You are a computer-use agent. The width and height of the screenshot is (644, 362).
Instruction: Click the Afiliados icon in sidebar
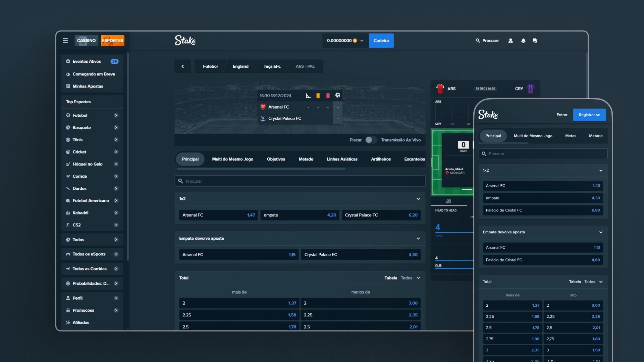click(x=68, y=322)
